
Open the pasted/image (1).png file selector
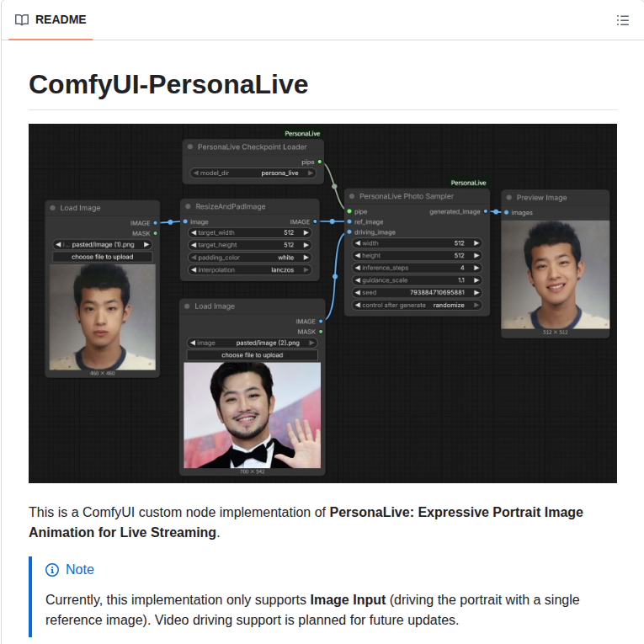click(102, 244)
